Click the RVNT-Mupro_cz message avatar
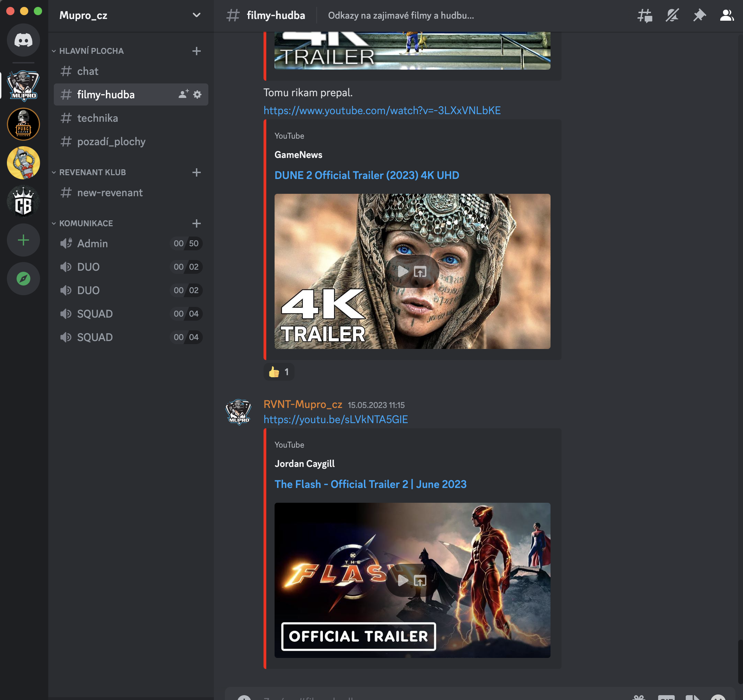 [239, 412]
